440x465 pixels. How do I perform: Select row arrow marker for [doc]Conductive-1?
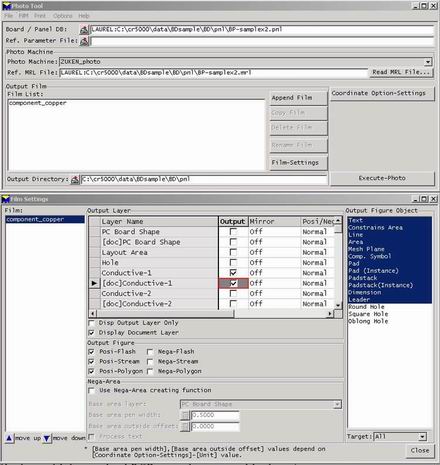(x=94, y=283)
